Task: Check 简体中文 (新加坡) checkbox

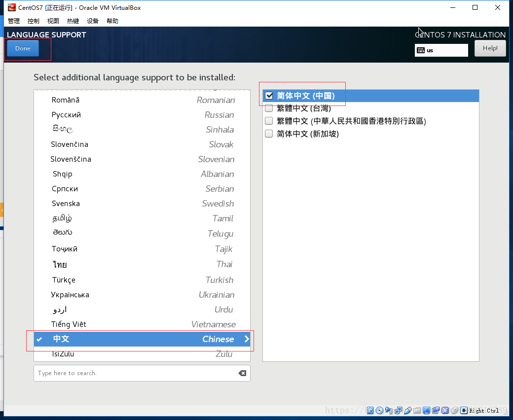Action: (x=269, y=134)
